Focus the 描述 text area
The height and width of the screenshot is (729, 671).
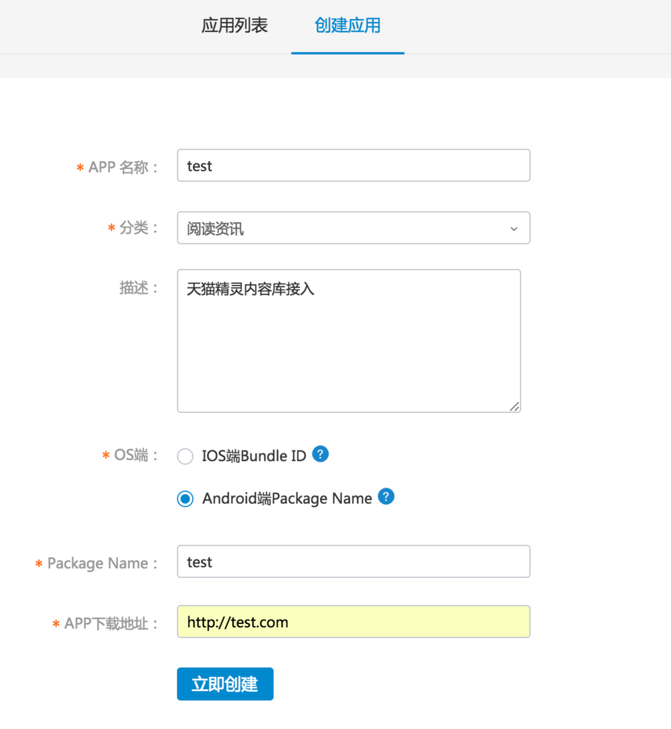pos(348,340)
